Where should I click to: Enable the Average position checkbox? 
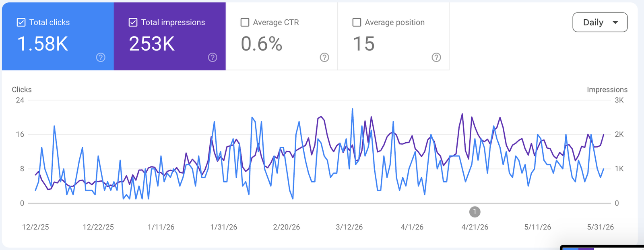357,22
